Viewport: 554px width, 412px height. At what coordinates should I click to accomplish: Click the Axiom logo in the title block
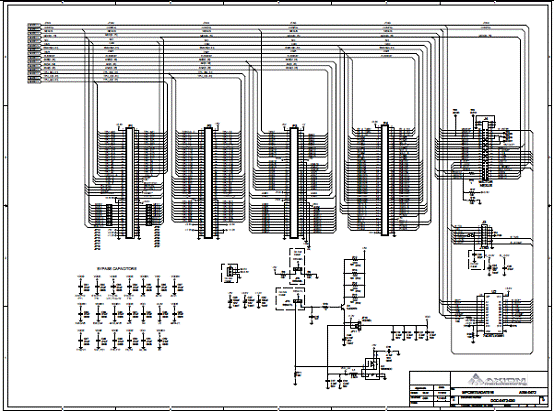click(497, 380)
